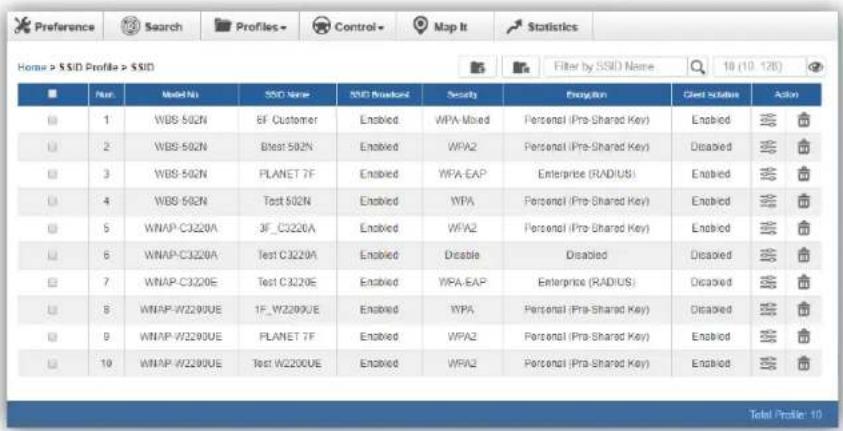Click the search magnifier icon
This screenshot has height=431, width=843.
tap(697, 67)
